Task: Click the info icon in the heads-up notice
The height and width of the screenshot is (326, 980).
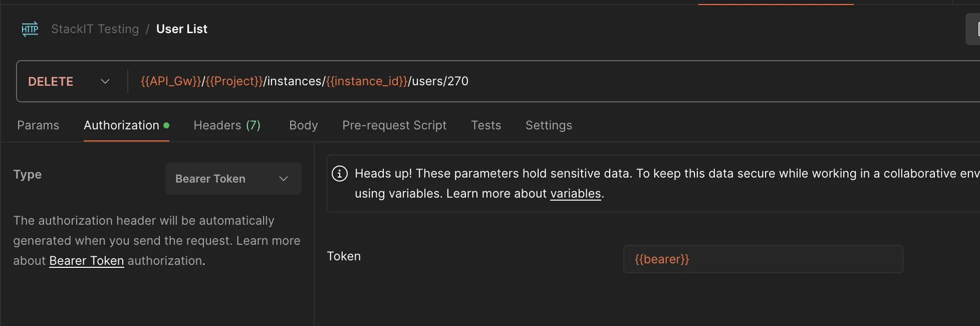Action: click(340, 174)
